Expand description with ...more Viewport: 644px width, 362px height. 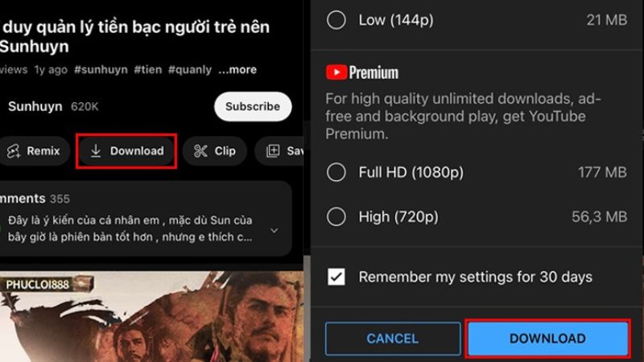tap(237, 70)
